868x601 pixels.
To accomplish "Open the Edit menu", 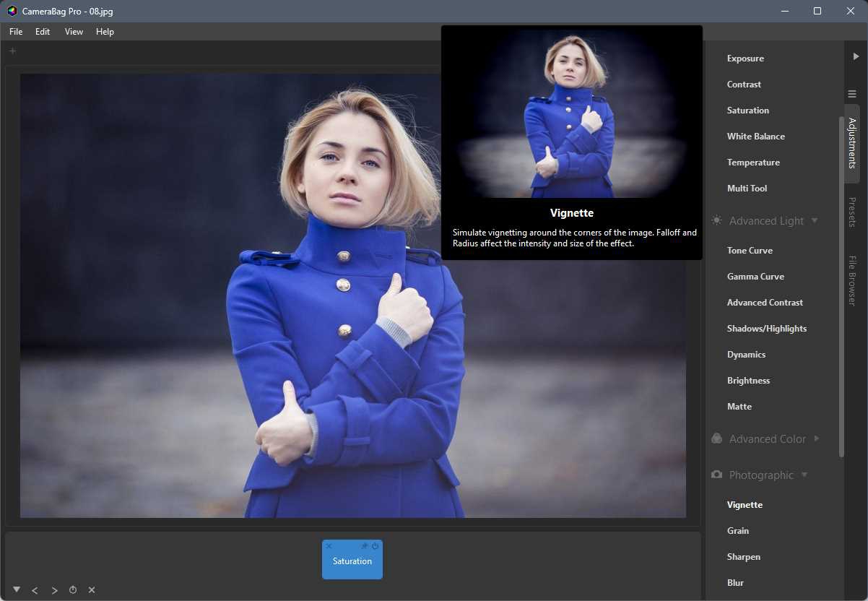I will click(x=43, y=32).
